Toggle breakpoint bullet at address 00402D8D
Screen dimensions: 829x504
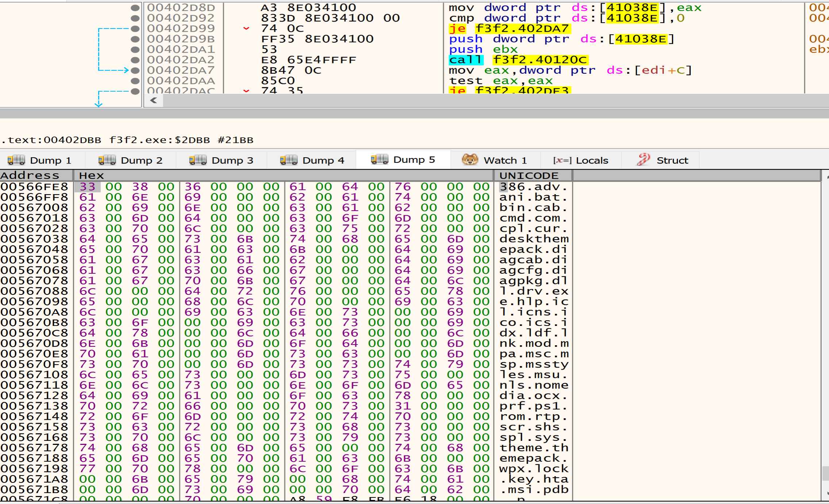pyautogui.click(x=135, y=7)
